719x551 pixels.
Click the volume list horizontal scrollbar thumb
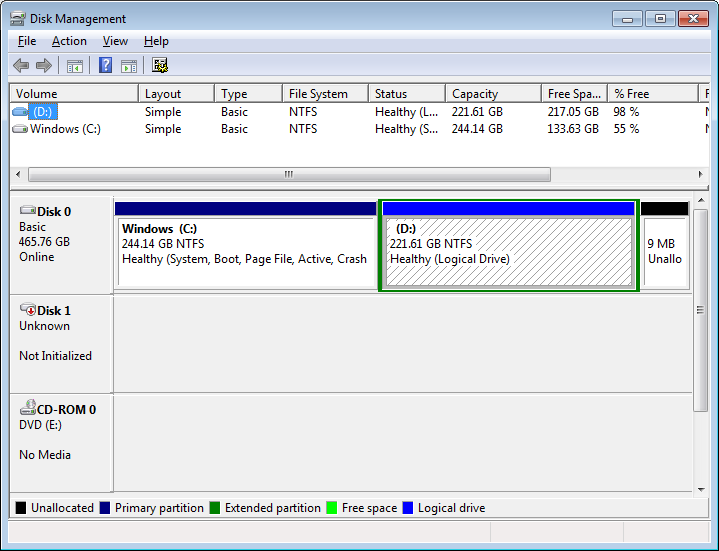tap(289, 174)
